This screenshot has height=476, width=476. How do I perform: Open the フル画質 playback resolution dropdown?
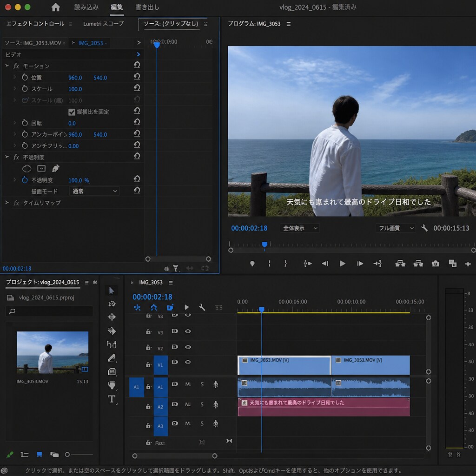396,228
